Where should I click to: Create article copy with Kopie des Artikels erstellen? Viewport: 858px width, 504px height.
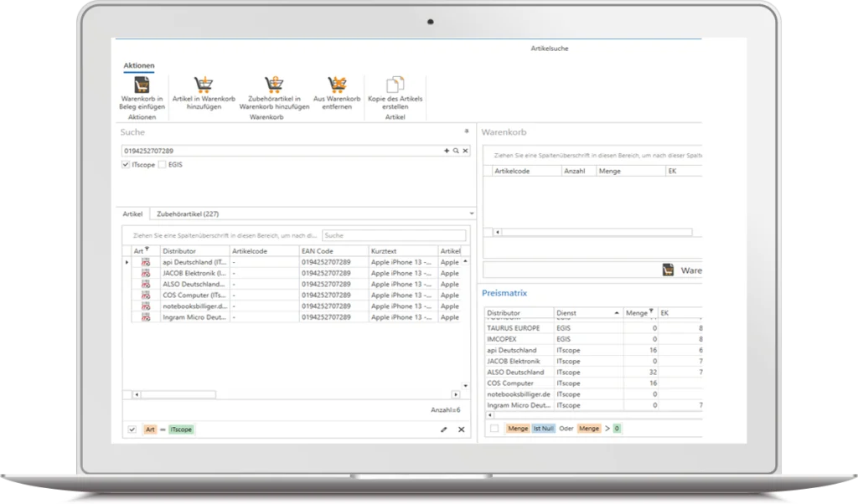click(395, 85)
